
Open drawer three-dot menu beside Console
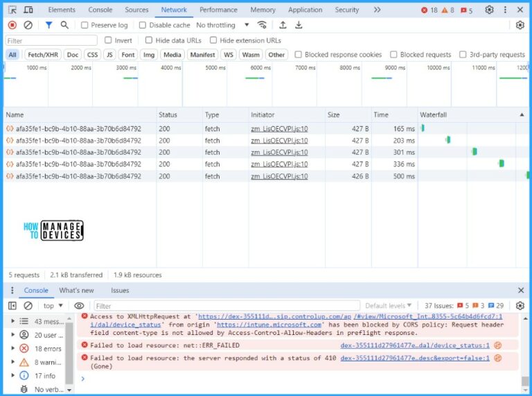point(12,291)
